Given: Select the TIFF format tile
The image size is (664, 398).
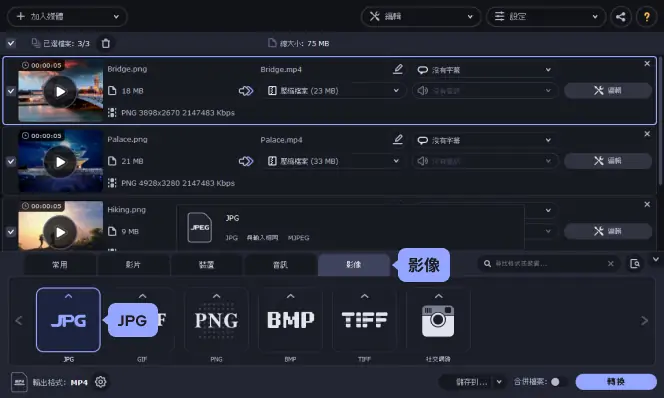Looking at the screenshot, I should [364, 320].
